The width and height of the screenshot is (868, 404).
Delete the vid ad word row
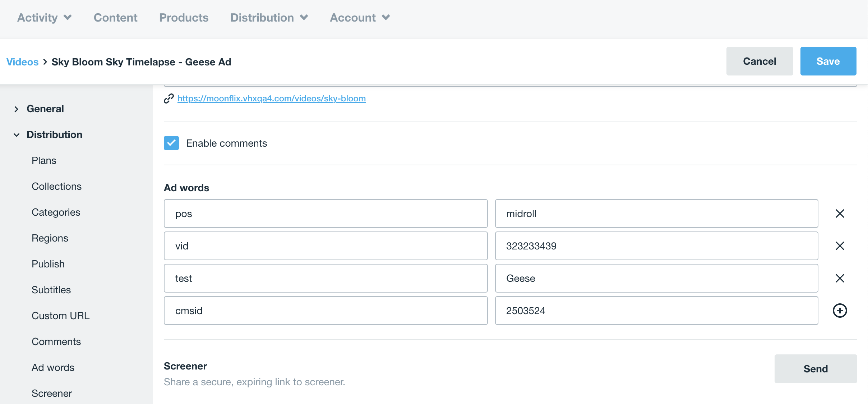coord(840,246)
